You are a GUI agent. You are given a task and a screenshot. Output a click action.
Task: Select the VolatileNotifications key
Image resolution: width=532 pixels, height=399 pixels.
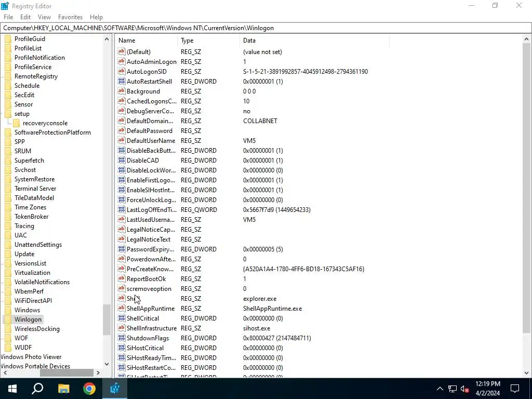click(x=42, y=282)
